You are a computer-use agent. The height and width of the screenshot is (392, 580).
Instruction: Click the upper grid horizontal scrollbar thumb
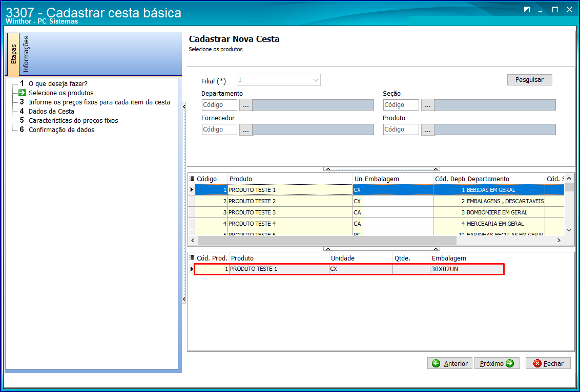pos(327,240)
